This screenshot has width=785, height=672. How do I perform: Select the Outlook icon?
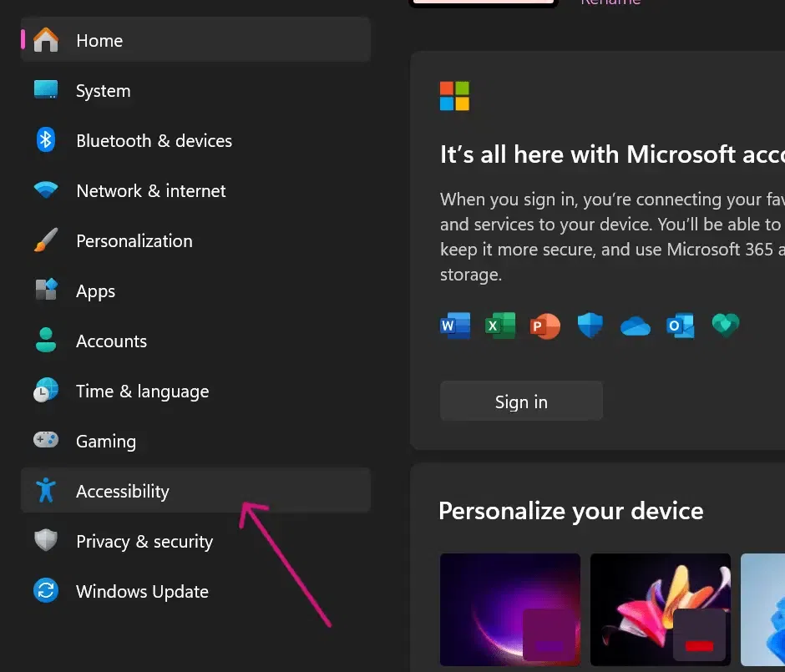tap(680, 326)
